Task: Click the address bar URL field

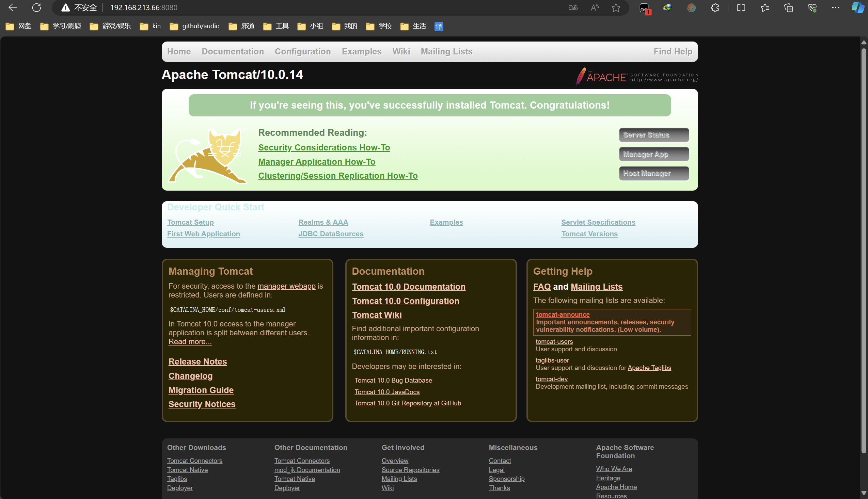Action: [309, 7]
